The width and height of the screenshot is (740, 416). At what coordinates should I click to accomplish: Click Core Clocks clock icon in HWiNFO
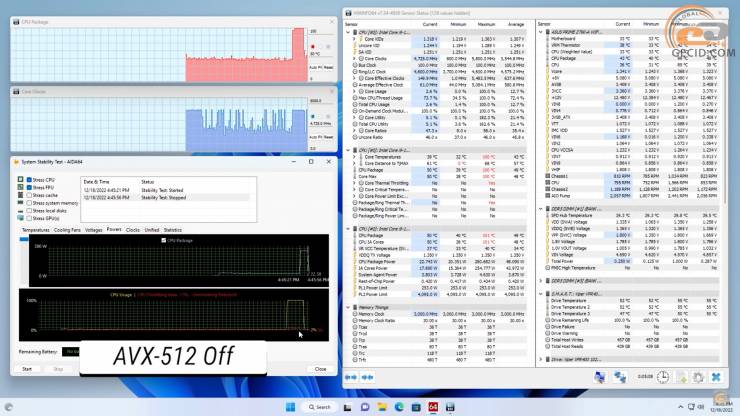[361, 59]
